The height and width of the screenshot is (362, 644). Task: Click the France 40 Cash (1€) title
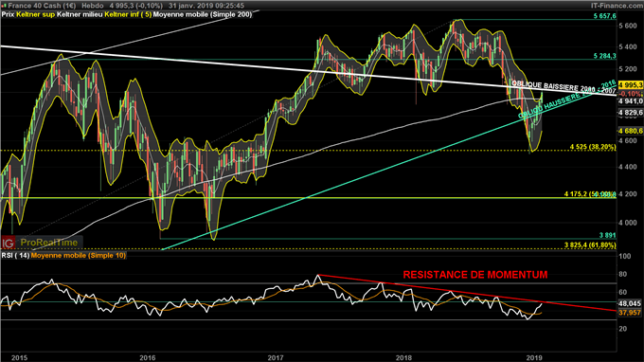tap(41, 6)
